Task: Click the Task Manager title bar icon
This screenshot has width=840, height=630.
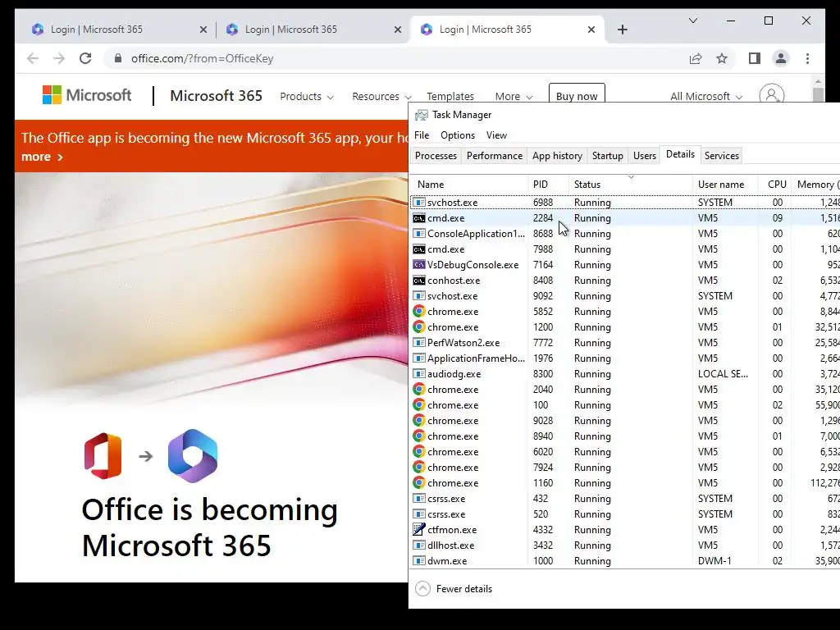Action: coord(422,115)
